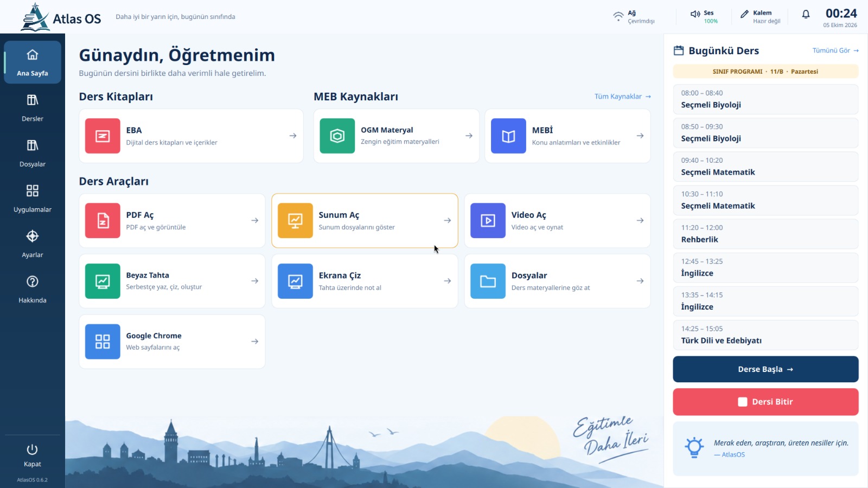The height and width of the screenshot is (488, 868).
Task: Click the notification bell icon
Action: (x=806, y=14)
